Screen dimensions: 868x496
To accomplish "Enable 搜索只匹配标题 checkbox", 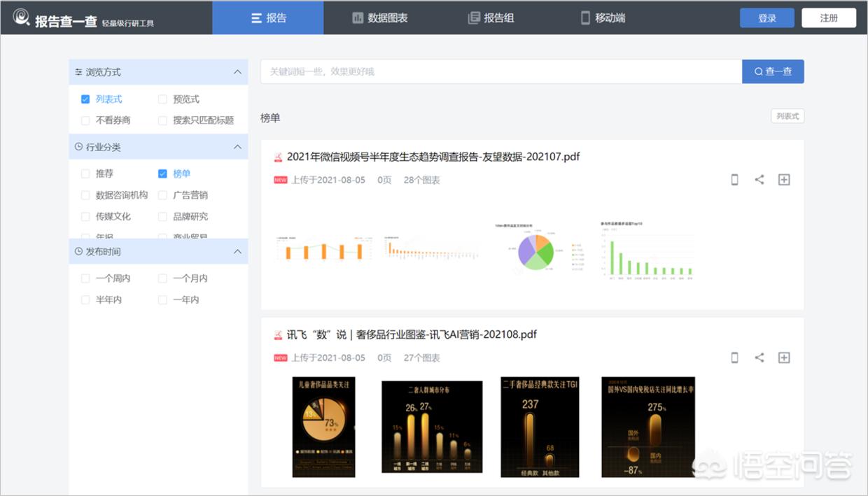I will tap(162, 120).
